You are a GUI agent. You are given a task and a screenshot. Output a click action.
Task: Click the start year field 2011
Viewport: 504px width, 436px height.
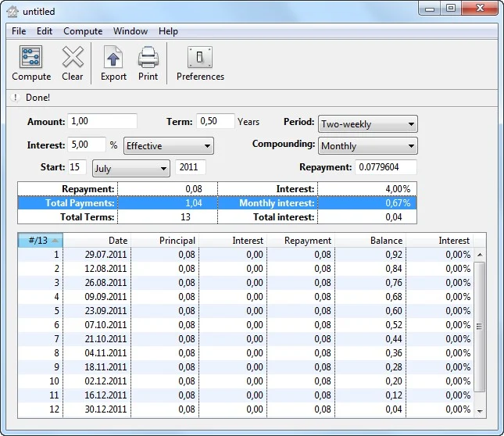click(x=191, y=167)
